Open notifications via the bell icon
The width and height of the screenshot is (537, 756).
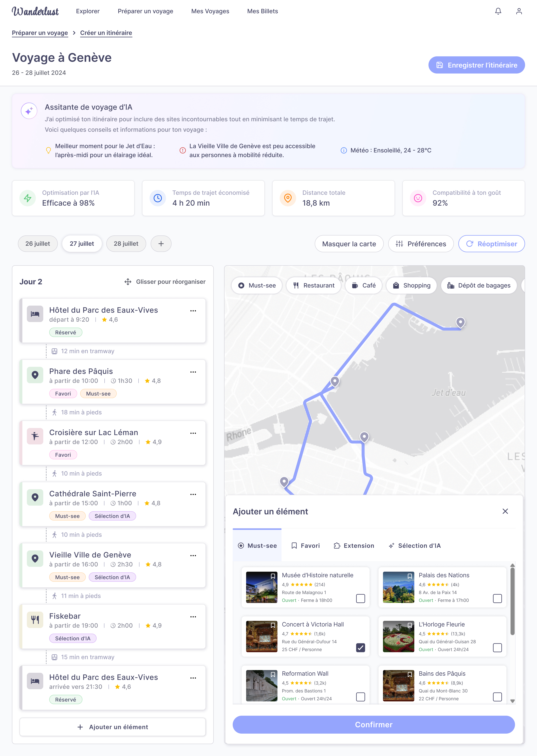(x=498, y=11)
